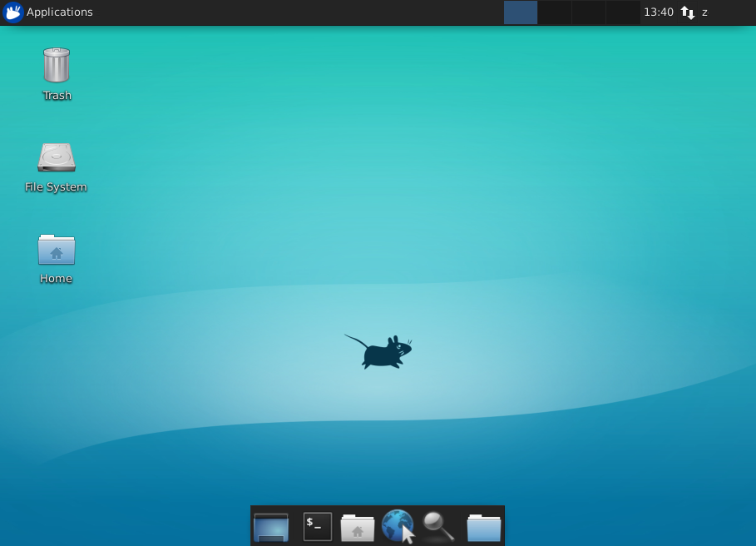Click the 13:40 panel clock
The image size is (756, 546).
click(x=659, y=12)
